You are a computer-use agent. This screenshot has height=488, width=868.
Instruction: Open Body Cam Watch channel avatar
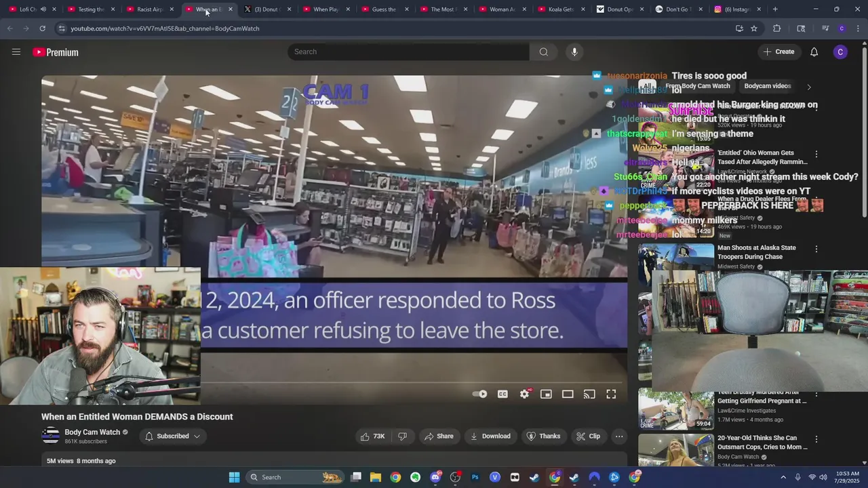pos(51,436)
